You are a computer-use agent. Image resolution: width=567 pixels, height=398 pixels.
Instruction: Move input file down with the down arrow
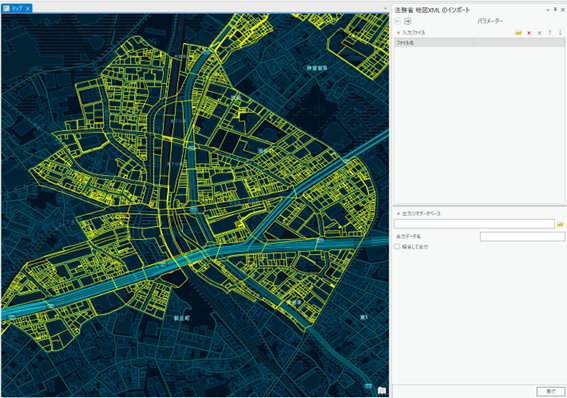[x=560, y=33]
